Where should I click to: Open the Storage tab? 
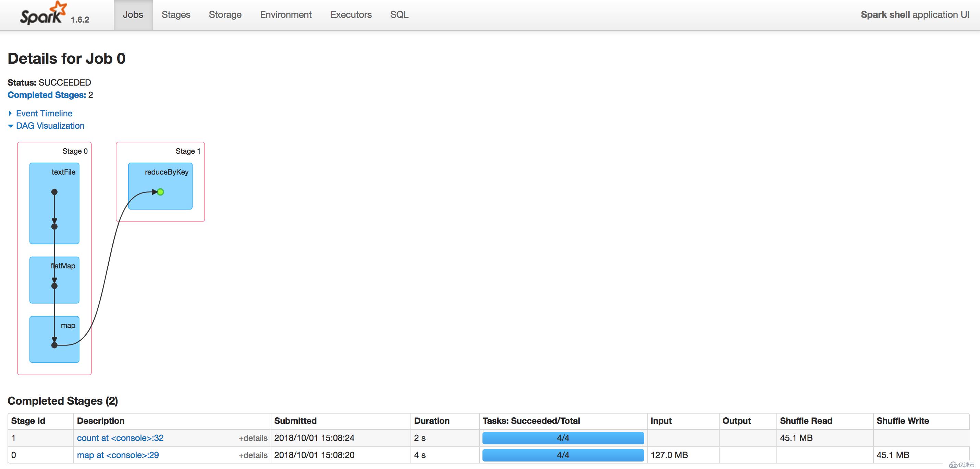[x=225, y=15]
